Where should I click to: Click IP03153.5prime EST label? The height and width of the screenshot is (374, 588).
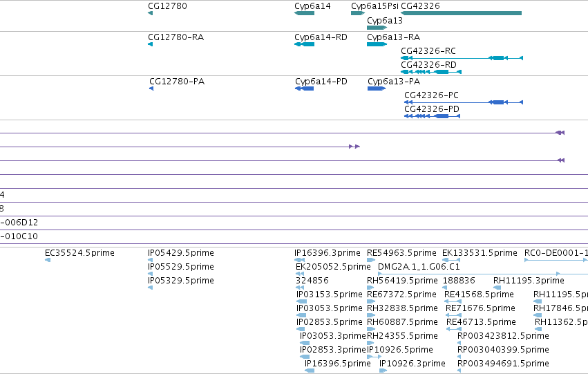[330, 294]
